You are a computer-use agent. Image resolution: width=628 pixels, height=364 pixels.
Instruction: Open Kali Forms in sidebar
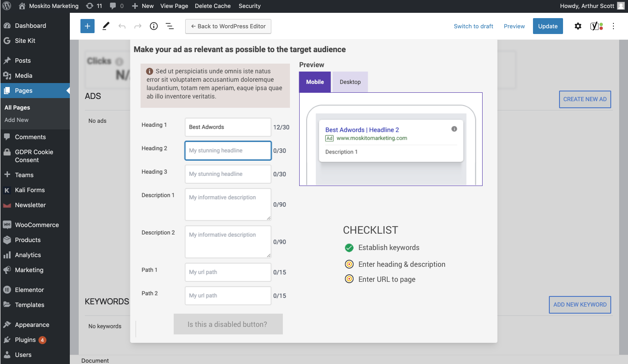pyautogui.click(x=35, y=190)
